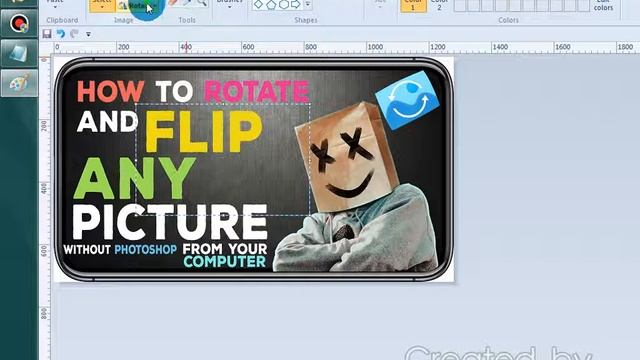Expand the Select tool dropdown

[102, 6]
